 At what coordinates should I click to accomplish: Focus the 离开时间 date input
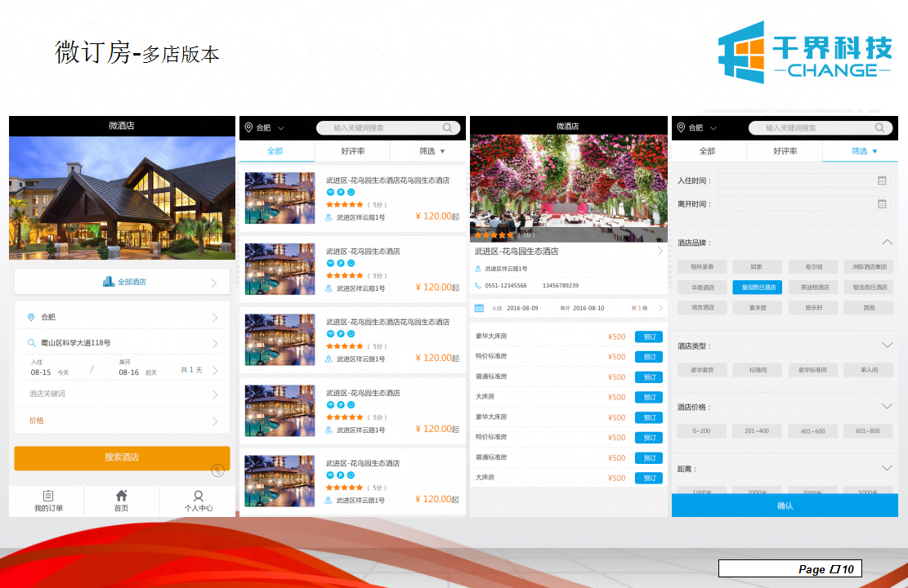(803, 203)
